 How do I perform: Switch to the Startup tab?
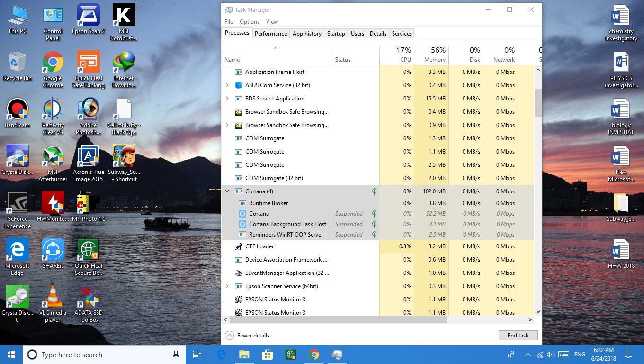(x=336, y=33)
